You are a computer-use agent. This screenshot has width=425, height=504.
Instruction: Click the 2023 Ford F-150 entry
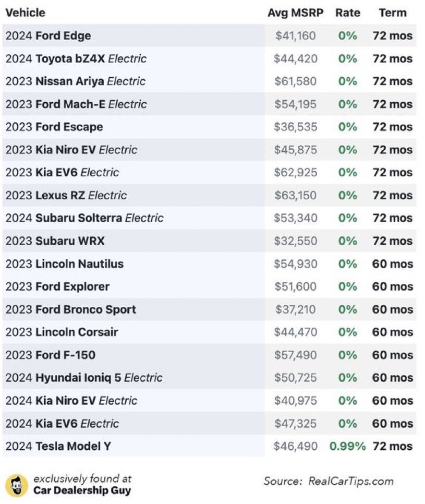point(51,355)
